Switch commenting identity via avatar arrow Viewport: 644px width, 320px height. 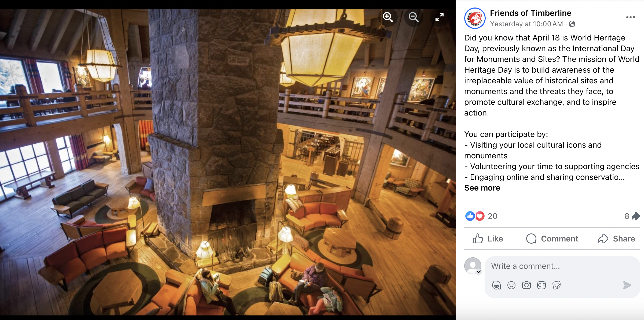(479, 272)
